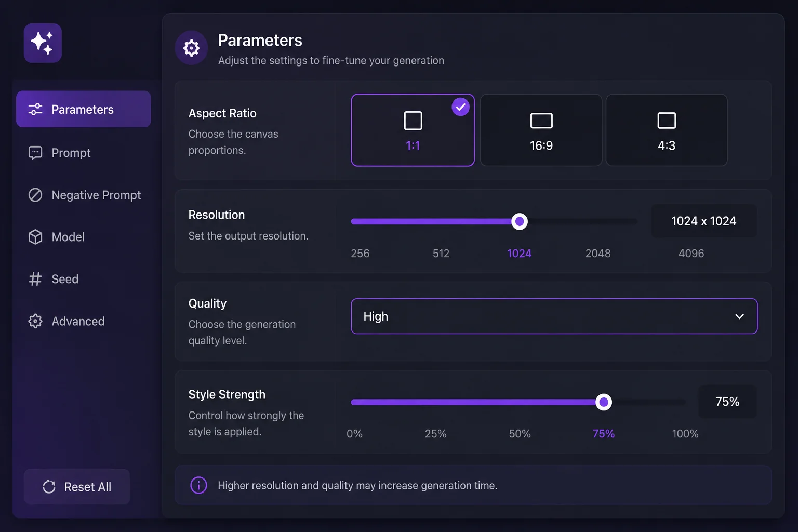
Task: Select the 1:1 aspect ratio card
Action: 413,130
